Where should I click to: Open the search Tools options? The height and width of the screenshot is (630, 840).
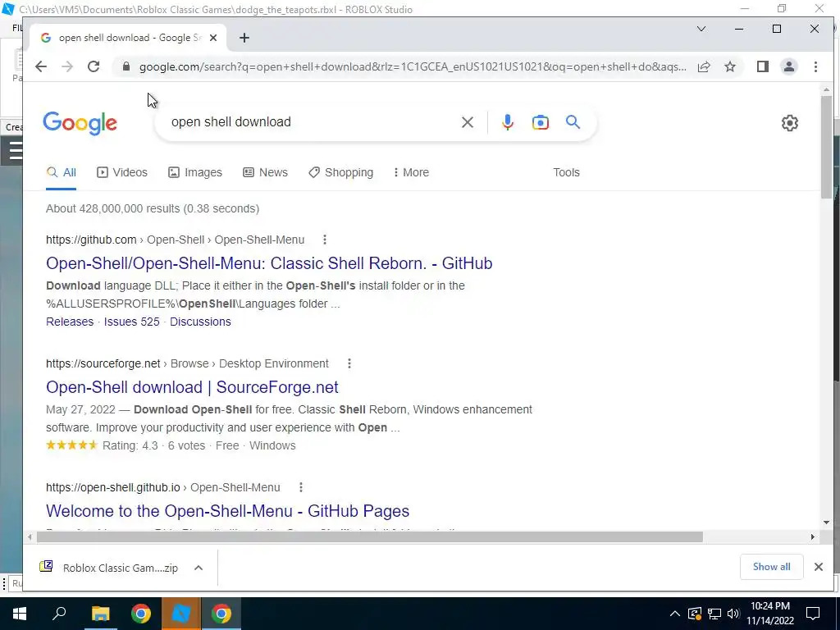566,172
